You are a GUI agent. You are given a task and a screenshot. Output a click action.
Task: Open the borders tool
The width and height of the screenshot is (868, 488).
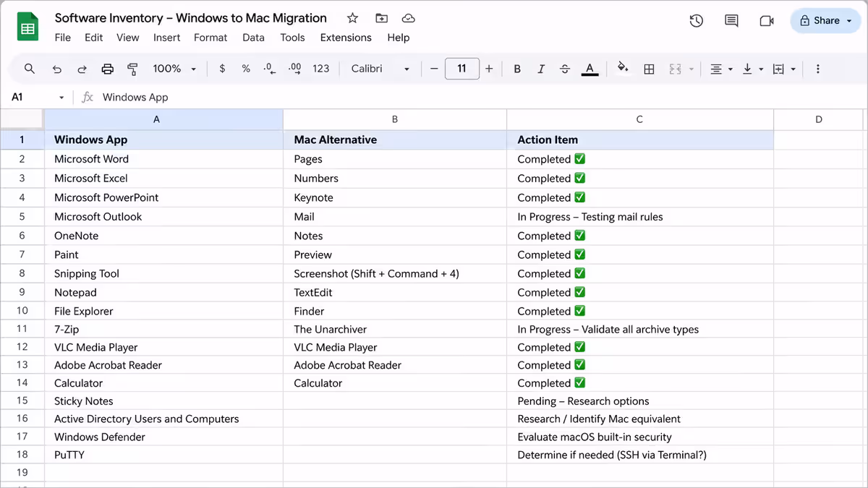(649, 69)
